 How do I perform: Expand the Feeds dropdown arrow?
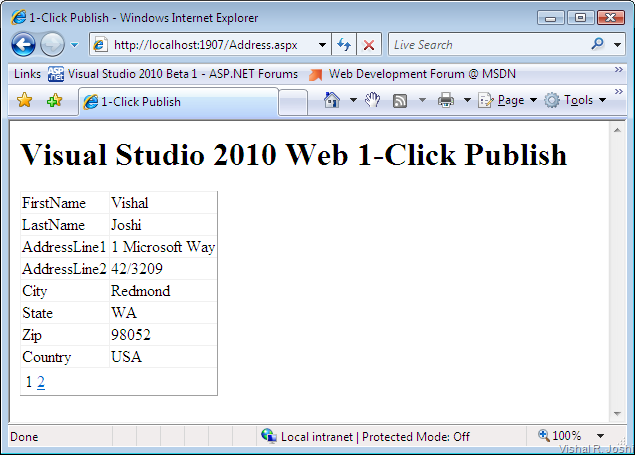click(422, 100)
